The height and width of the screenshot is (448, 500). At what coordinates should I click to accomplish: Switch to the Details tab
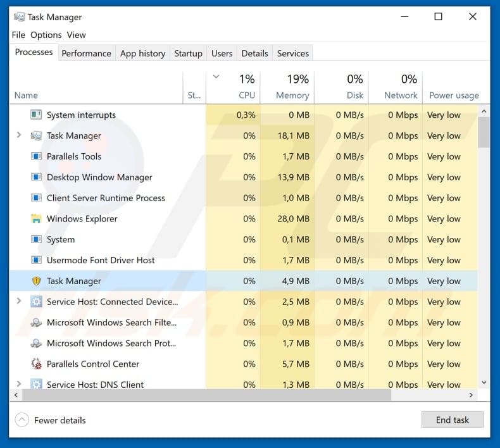[255, 53]
